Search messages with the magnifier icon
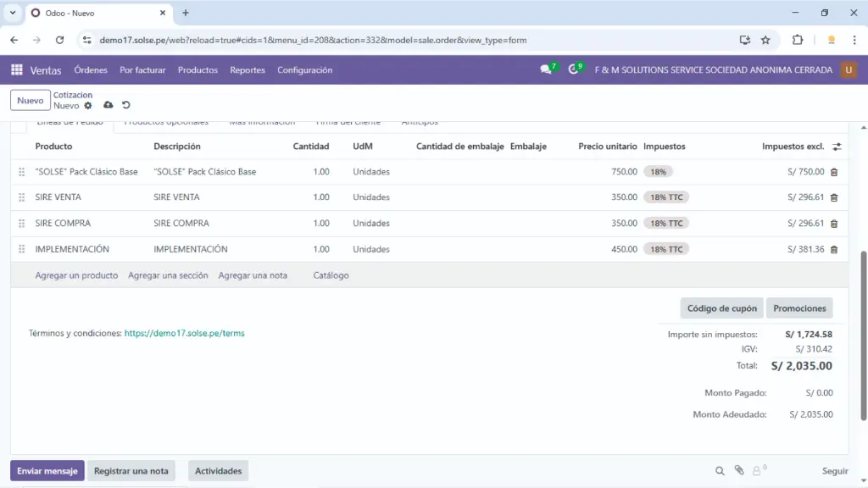 [720, 471]
